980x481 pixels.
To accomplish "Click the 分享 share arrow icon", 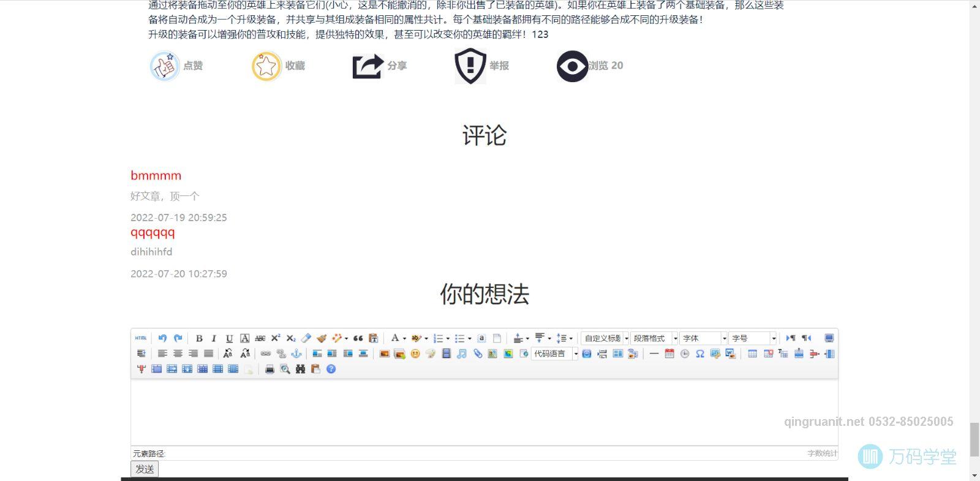I will click(367, 66).
